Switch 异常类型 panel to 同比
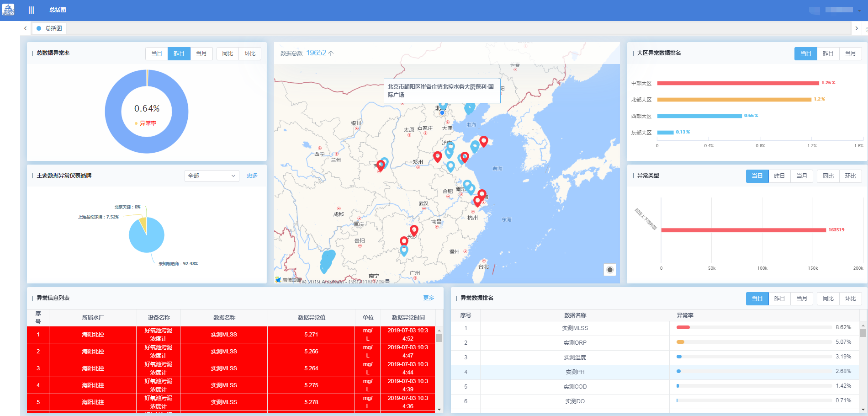Screen dimensions: 868x416 (x=828, y=176)
